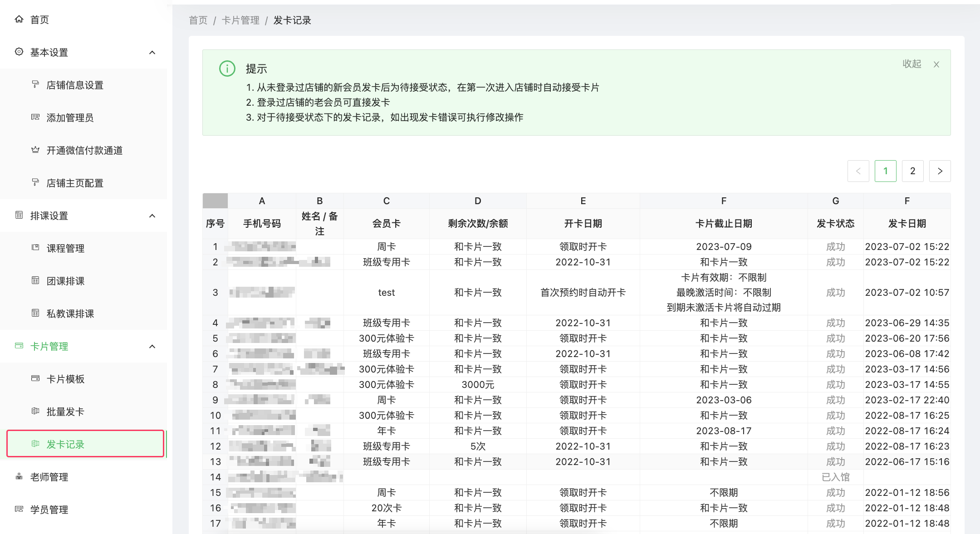980x534 pixels.
Task: Click the 手机号码 column header
Action: (x=262, y=224)
